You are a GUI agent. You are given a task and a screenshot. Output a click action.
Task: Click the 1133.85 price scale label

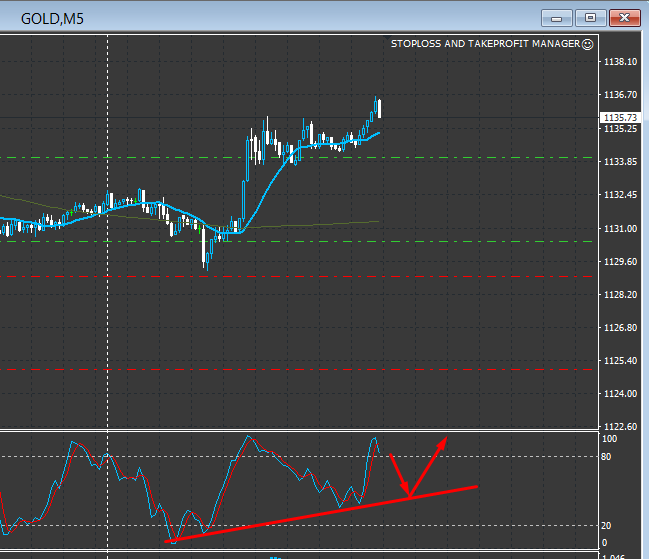point(620,161)
